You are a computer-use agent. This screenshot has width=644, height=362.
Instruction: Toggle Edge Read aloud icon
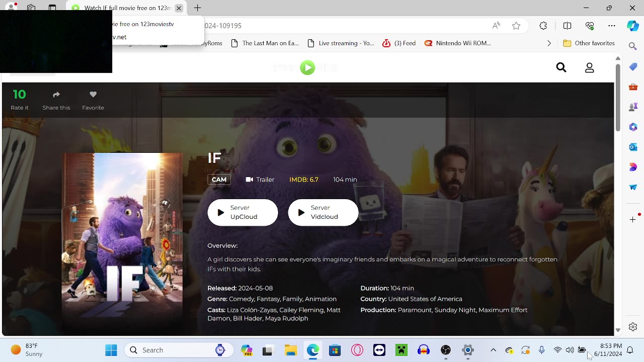click(x=496, y=26)
